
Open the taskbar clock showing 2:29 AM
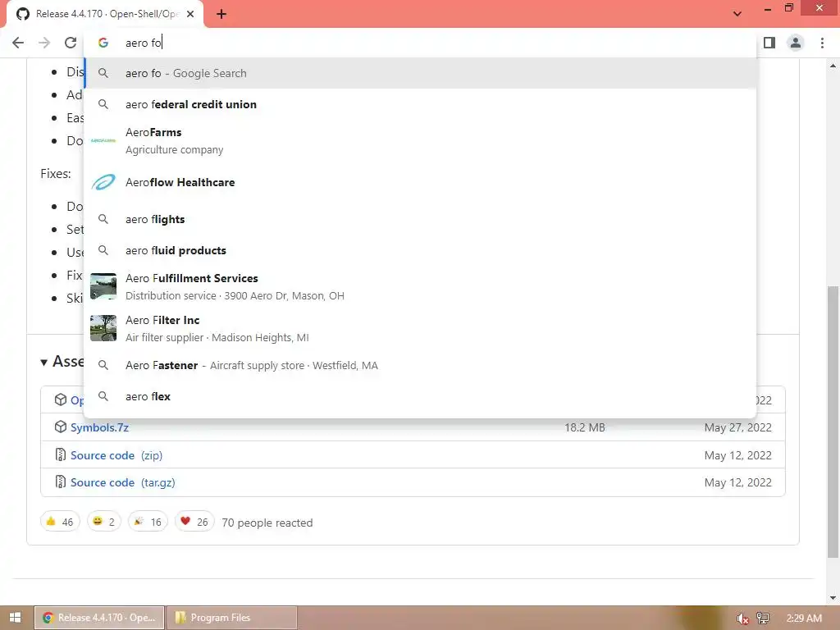[x=804, y=619]
